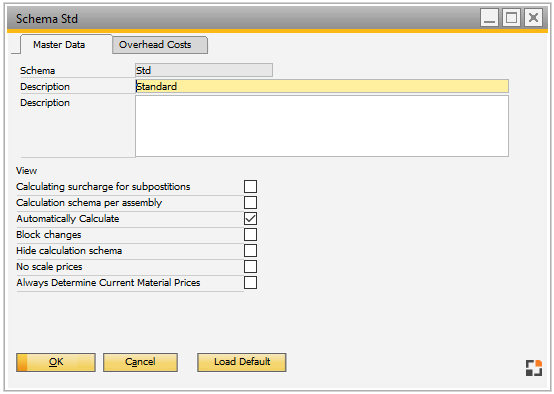Maximize the Schema Std window
The height and width of the screenshot is (394, 554).
tap(511, 18)
